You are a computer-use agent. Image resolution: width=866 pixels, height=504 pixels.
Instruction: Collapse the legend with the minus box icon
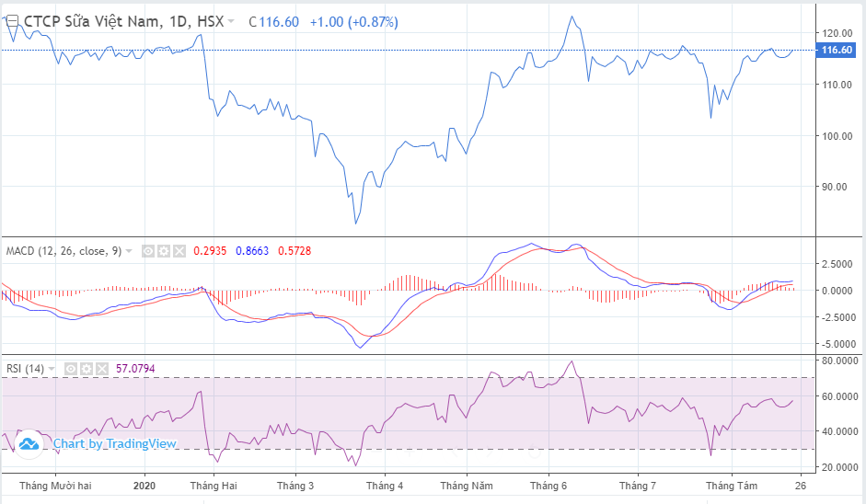pos(12,21)
